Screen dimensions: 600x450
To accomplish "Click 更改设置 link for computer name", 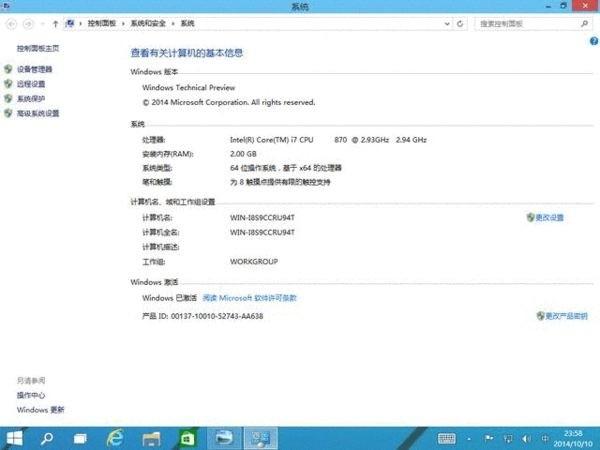I will [x=549, y=218].
